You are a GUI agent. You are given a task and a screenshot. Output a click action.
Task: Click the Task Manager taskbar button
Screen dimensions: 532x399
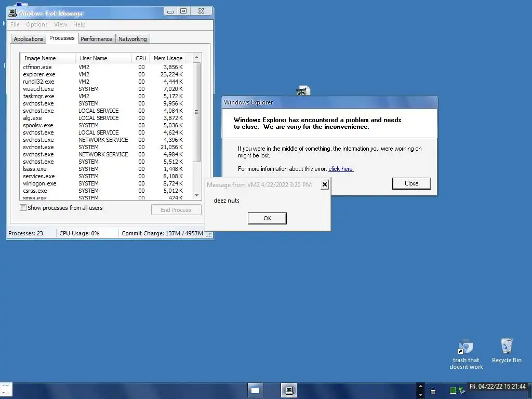click(289, 391)
